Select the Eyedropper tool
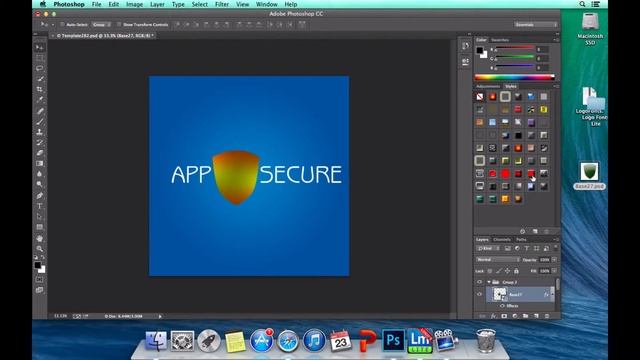 click(x=40, y=100)
